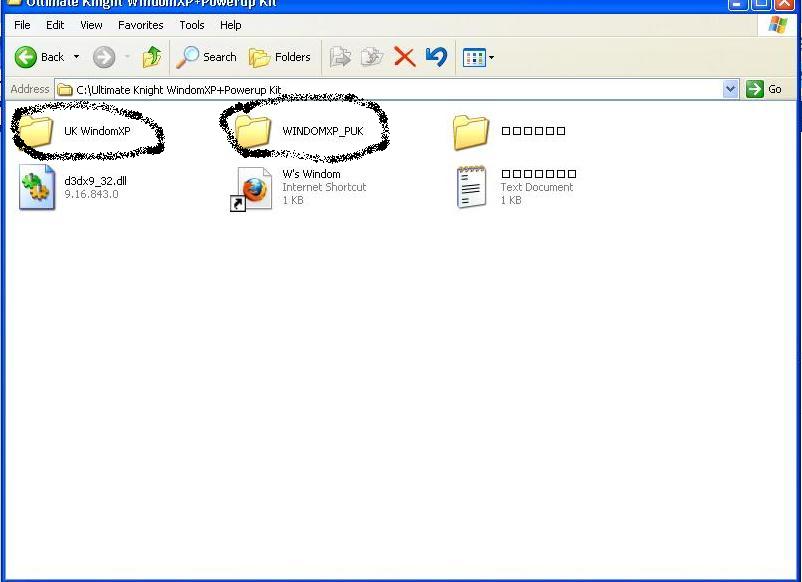Select the W's Window Firefox shortcut icon

point(252,189)
